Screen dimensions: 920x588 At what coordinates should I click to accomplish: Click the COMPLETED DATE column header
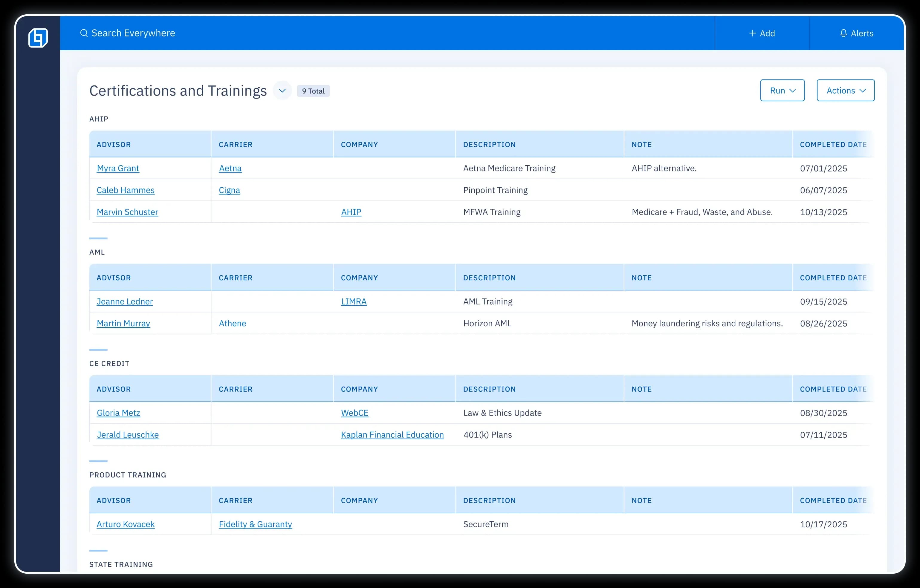pos(833,144)
